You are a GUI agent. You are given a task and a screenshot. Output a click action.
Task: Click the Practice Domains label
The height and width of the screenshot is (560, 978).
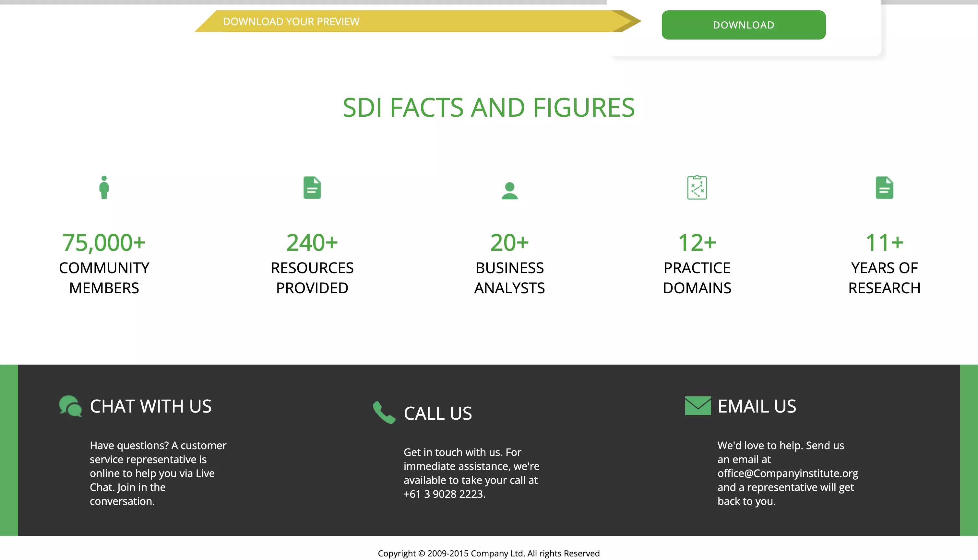pos(697,278)
